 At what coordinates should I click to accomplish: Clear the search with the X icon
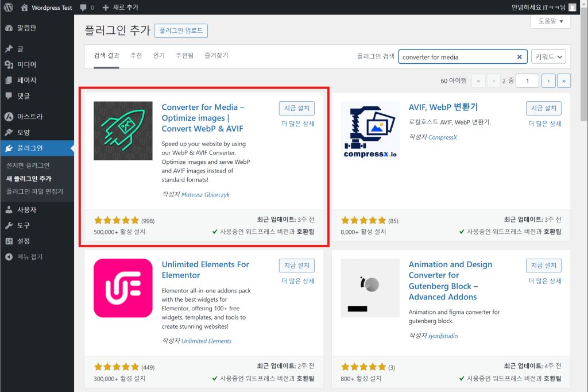point(519,57)
